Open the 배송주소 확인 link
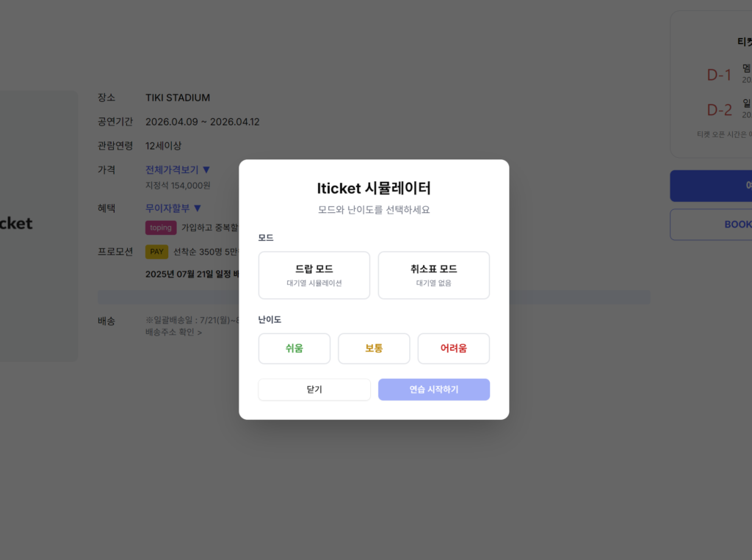Viewport: 752px width, 560px height. click(173, 332)
